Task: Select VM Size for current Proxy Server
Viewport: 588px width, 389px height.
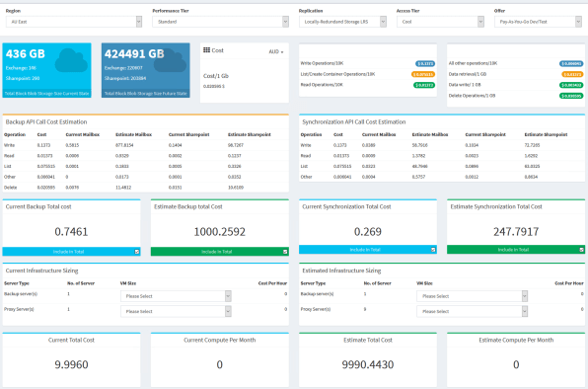Action: (176, 311)
